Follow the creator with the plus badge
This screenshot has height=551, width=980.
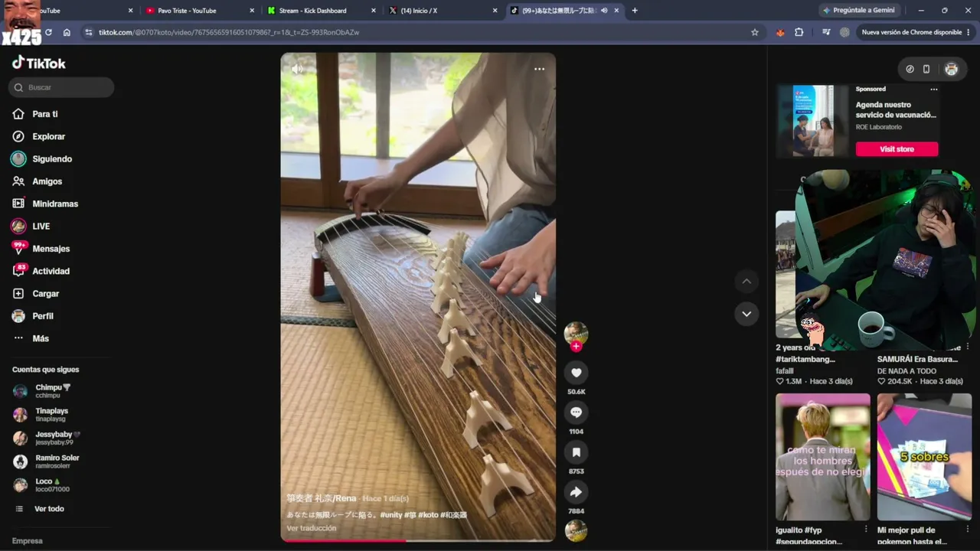(576, 347)
